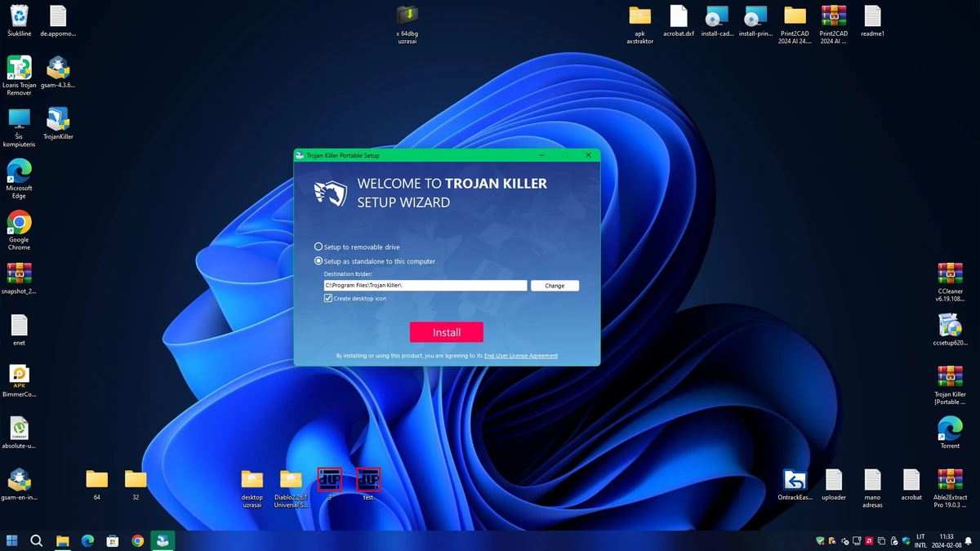Open the 'desktop uzrasai' folder
Viewport: 980px width, 551px height.
tap(252, 488)
